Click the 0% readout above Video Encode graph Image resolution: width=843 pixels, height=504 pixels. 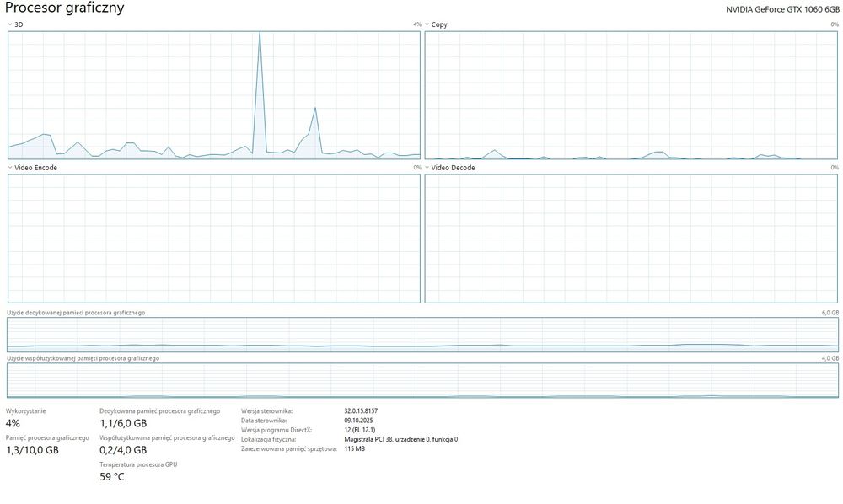(417, 168)
